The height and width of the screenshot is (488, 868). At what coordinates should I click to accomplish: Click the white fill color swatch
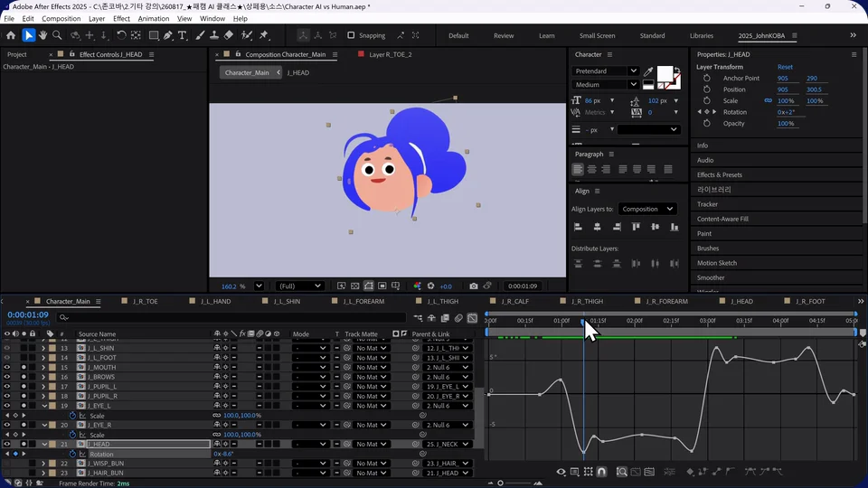click(x=665, y=74)
